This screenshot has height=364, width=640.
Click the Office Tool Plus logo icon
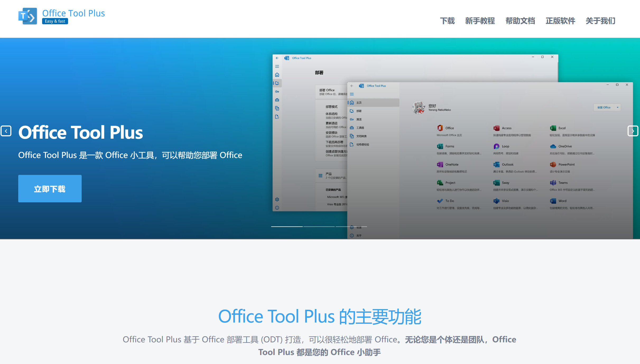point(28,16)
